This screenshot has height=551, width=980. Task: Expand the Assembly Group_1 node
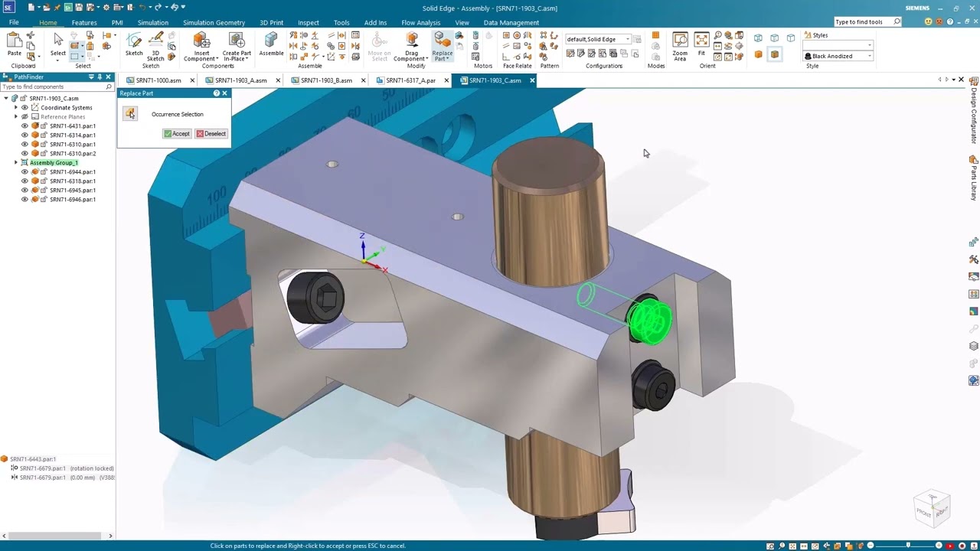pos(16,163)
